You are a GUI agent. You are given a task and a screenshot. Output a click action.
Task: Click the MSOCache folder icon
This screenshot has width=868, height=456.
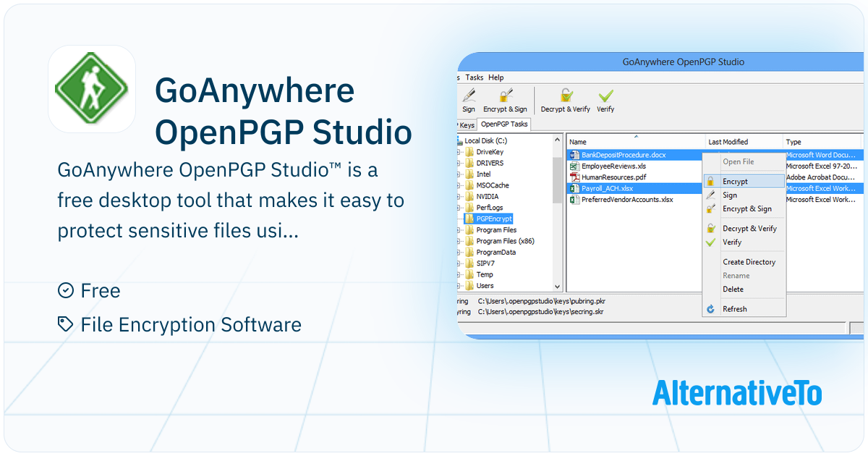[469, 185]
